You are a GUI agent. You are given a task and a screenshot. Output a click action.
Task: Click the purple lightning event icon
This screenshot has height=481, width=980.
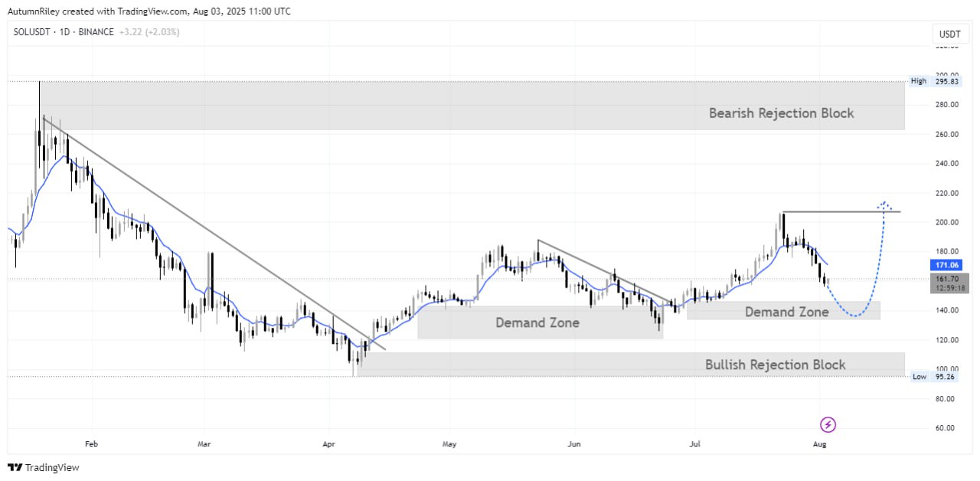(828, 424)
